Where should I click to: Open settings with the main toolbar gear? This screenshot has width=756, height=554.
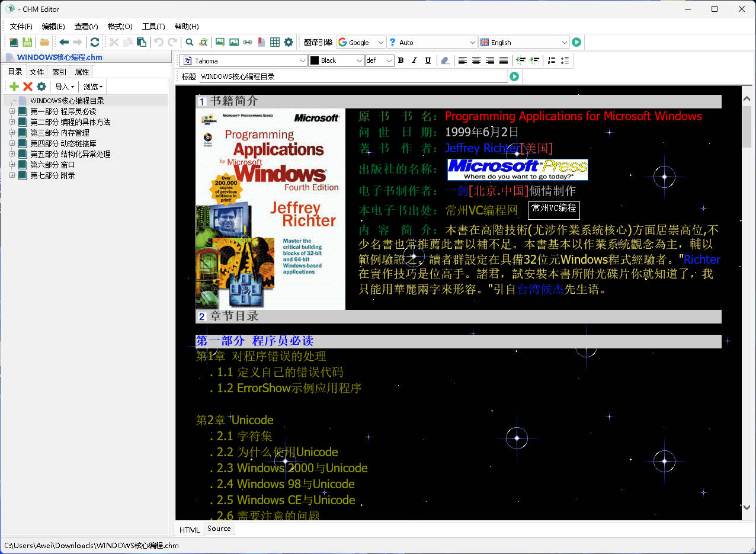coord(289,42)
